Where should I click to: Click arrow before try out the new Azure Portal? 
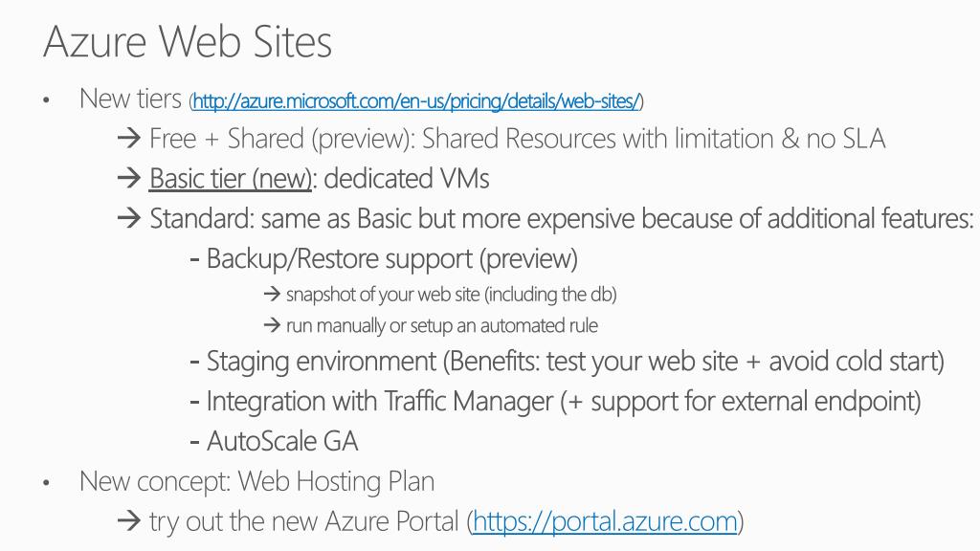129,520
